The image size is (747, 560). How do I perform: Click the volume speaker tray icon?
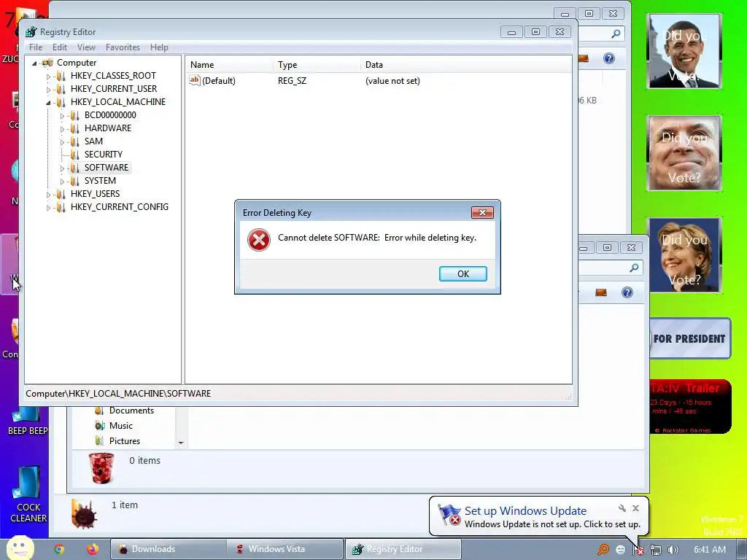coord(673,550)
